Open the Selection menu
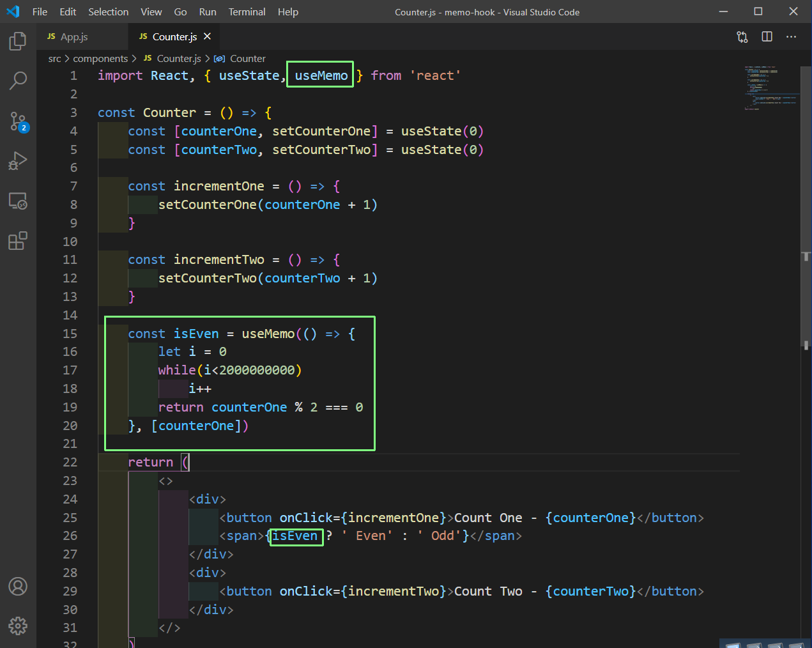This screenshot has height=648, width=812. 108,12
